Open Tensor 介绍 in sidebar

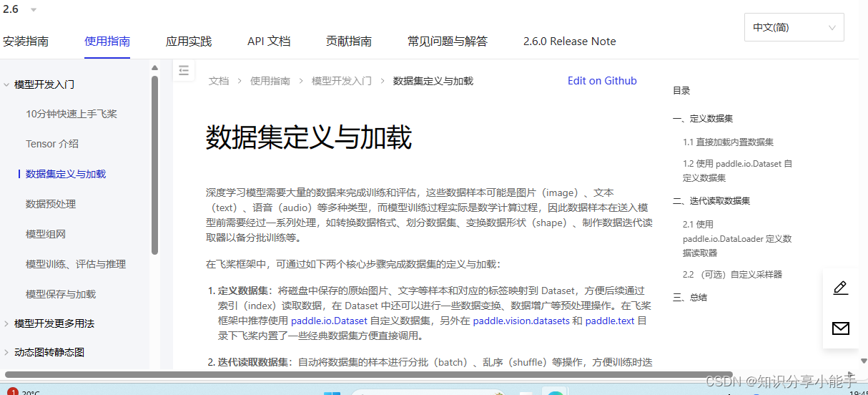coord(52,144)
